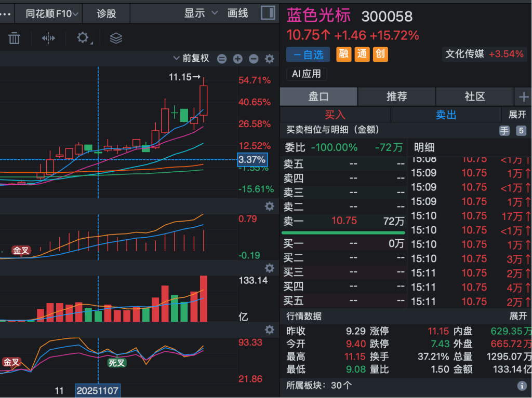This screenshot has width=532, height=398.
Task: Switch to the 社区 tab
Action: [x=474, y=97]
